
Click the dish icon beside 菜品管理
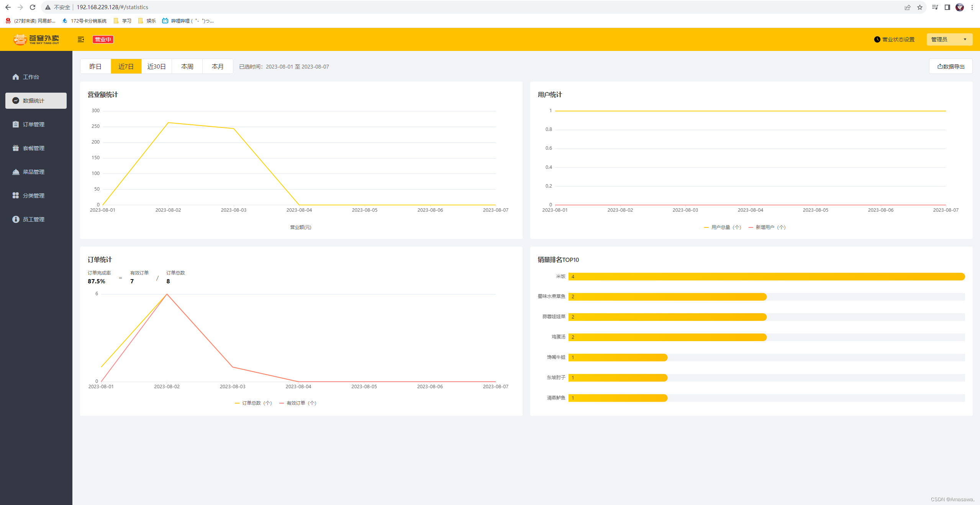(x=16, y=172)
